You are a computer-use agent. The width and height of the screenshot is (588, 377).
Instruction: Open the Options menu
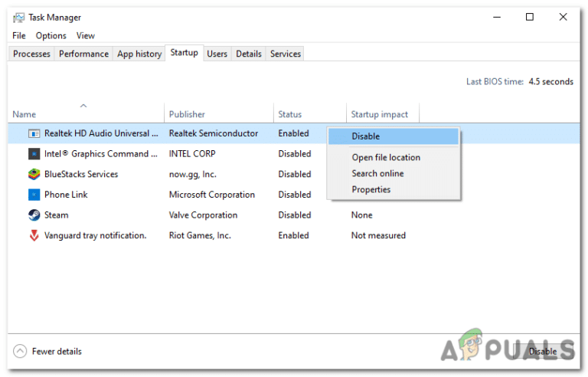pyautogui.click(x=51, y=35)
